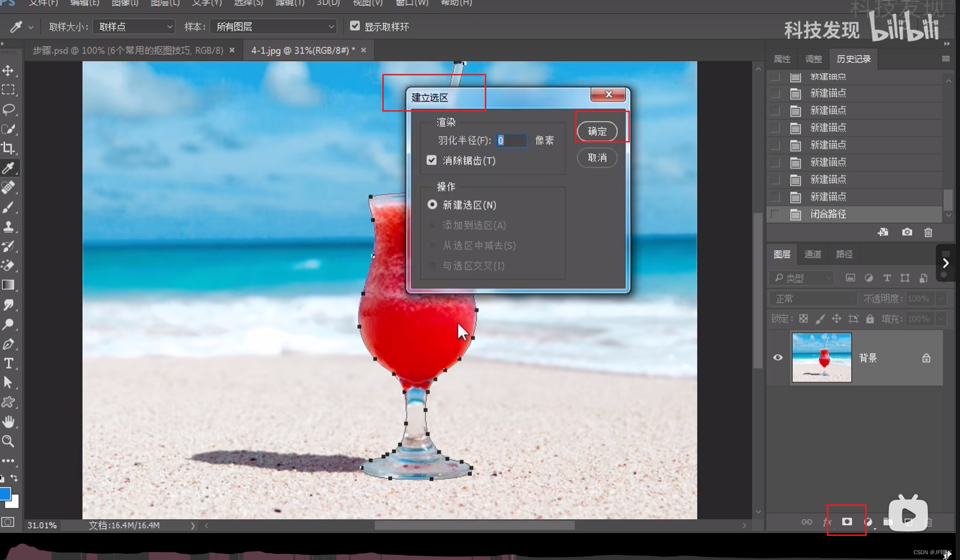960x560 pixels.
Task: Select the Lasso tool
Action: click(x=8, y=110)
